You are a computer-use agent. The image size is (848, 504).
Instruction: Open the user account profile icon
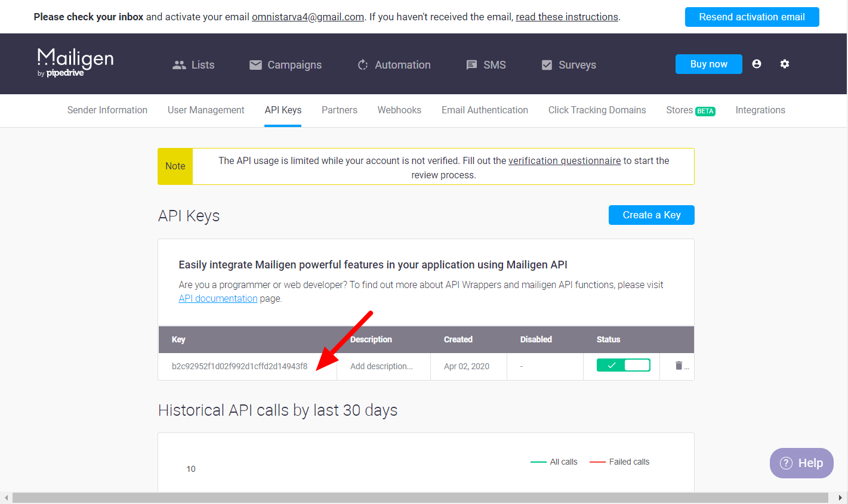tap(757, 64)
